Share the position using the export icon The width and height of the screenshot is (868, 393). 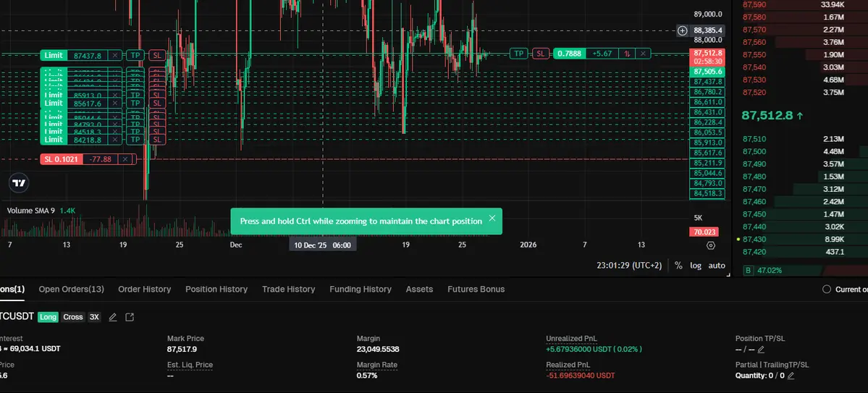coord(130,317)
